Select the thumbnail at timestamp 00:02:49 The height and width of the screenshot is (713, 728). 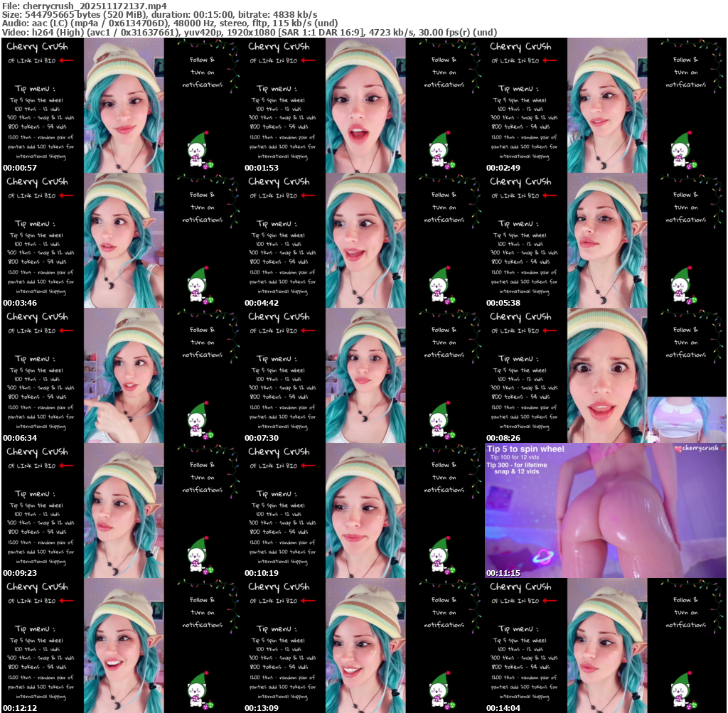605,105
